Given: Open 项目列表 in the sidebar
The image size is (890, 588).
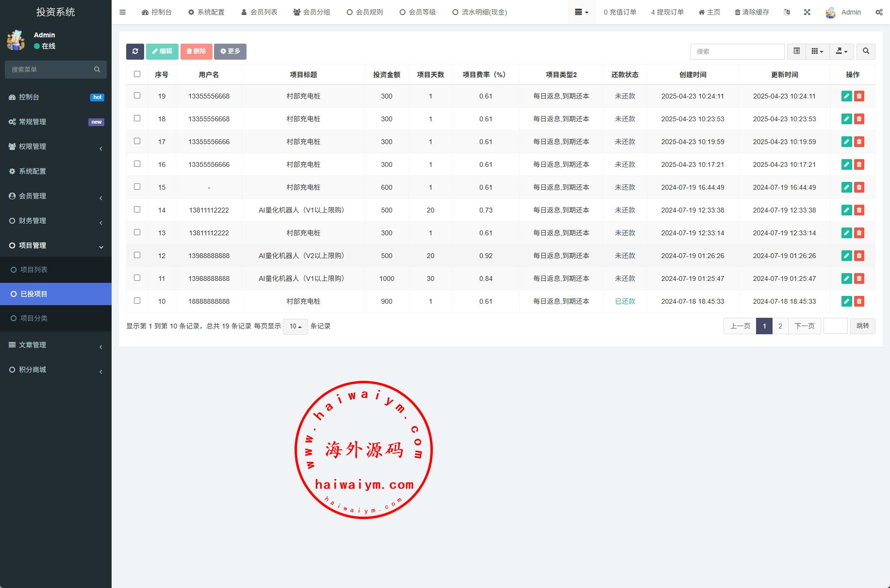Looking at the screenshot, I should click(34, 270).
